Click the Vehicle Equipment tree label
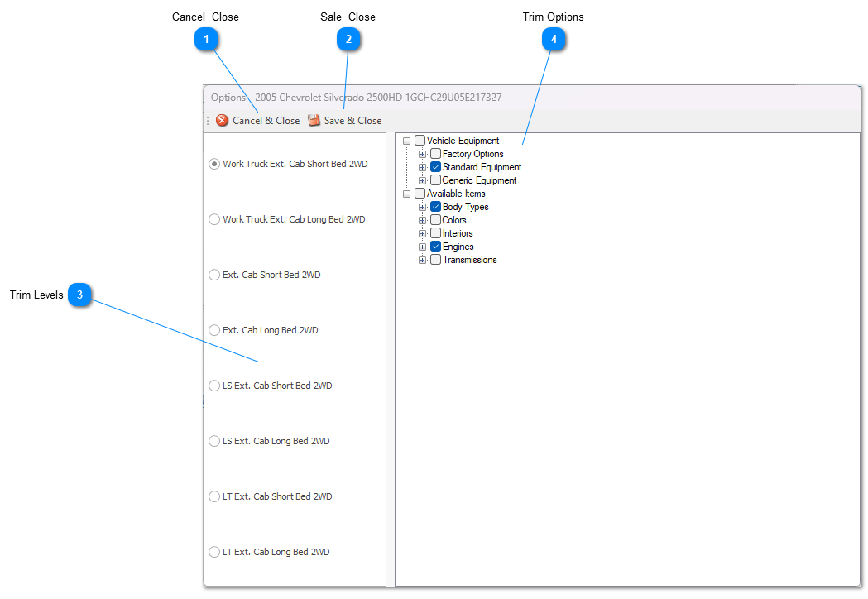Image resolution: width=868 pixels, height=599 pixels. coord(463,141)
